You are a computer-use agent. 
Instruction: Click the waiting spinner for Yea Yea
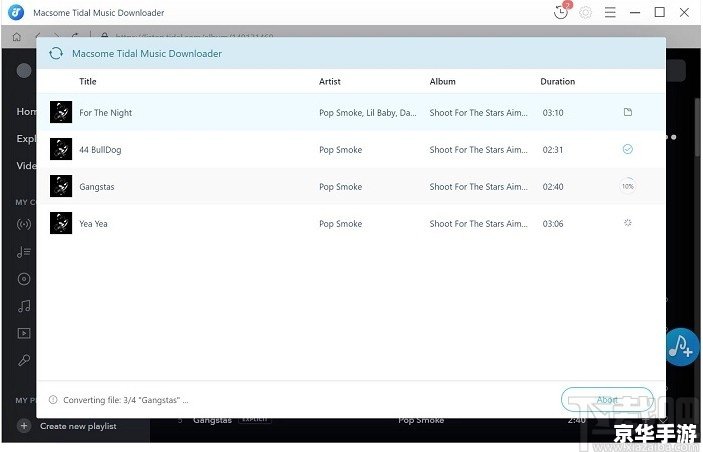(628, 223)
